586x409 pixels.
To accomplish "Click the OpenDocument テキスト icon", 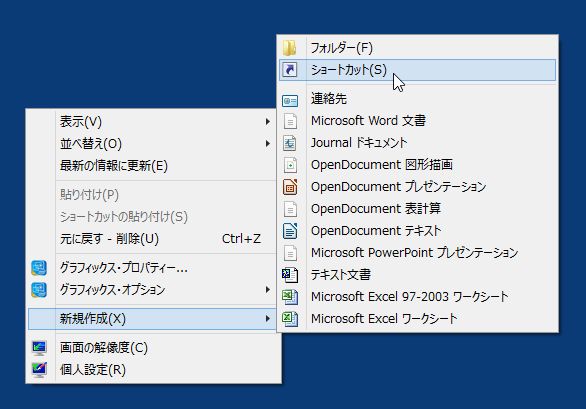I will 290,231.
